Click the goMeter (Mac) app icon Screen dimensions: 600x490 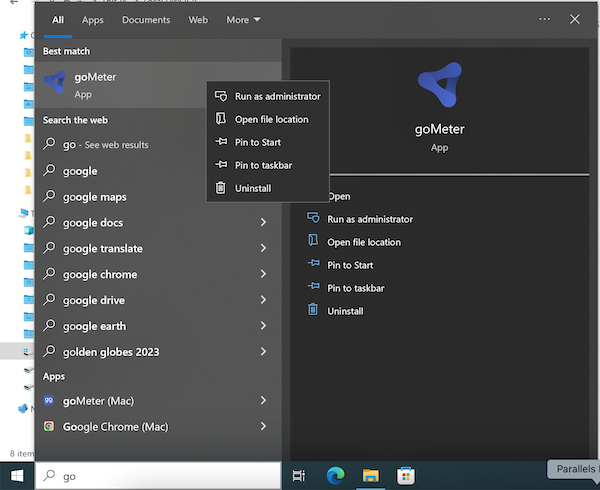[x=49, y=400]
